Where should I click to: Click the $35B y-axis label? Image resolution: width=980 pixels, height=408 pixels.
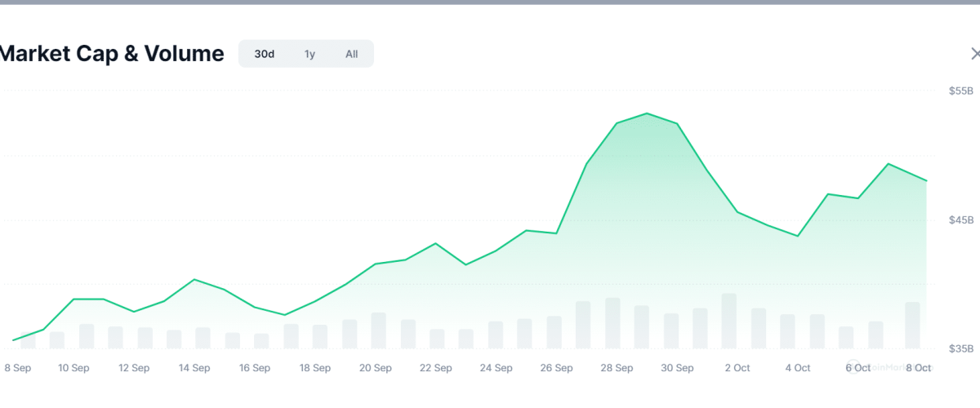tap(960, 348)
